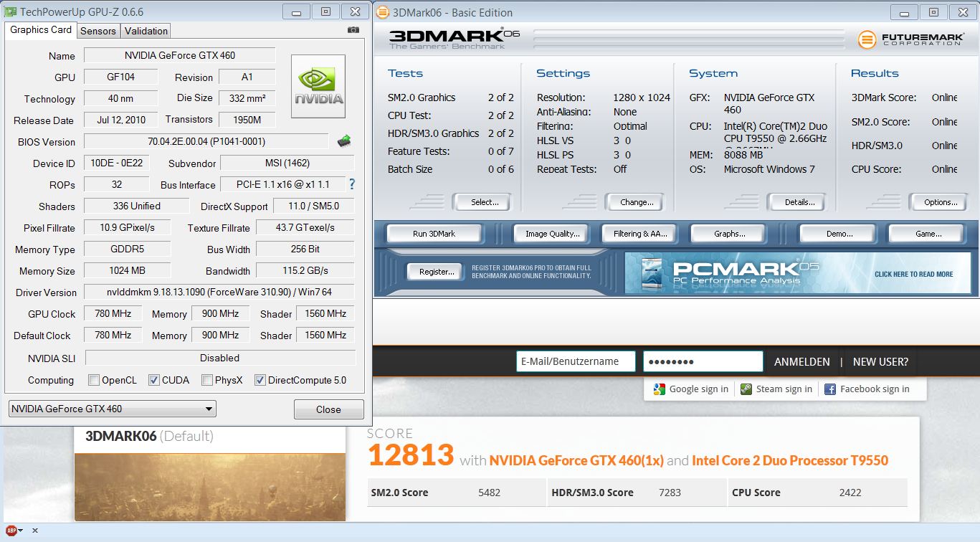The width and height of the screenshot is (980, 542).
Task: Click the E-Mail/Benutzername input field
Action: point(576,361)
